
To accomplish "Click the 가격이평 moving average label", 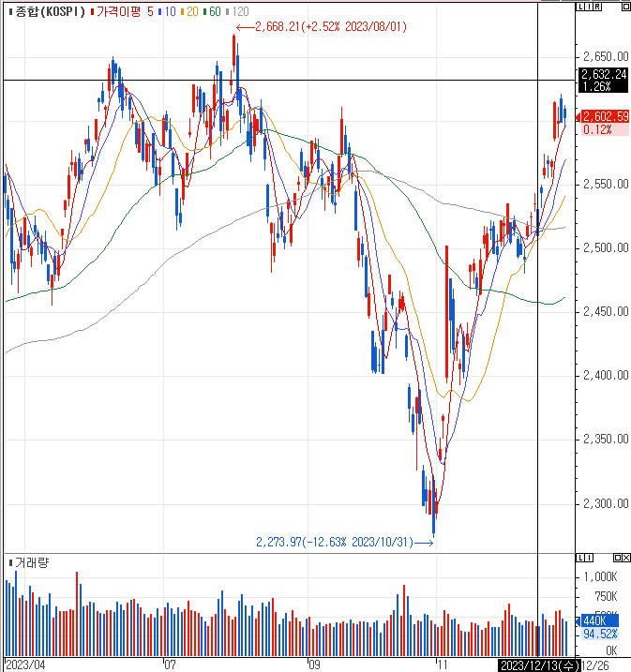I will [118, 11].
